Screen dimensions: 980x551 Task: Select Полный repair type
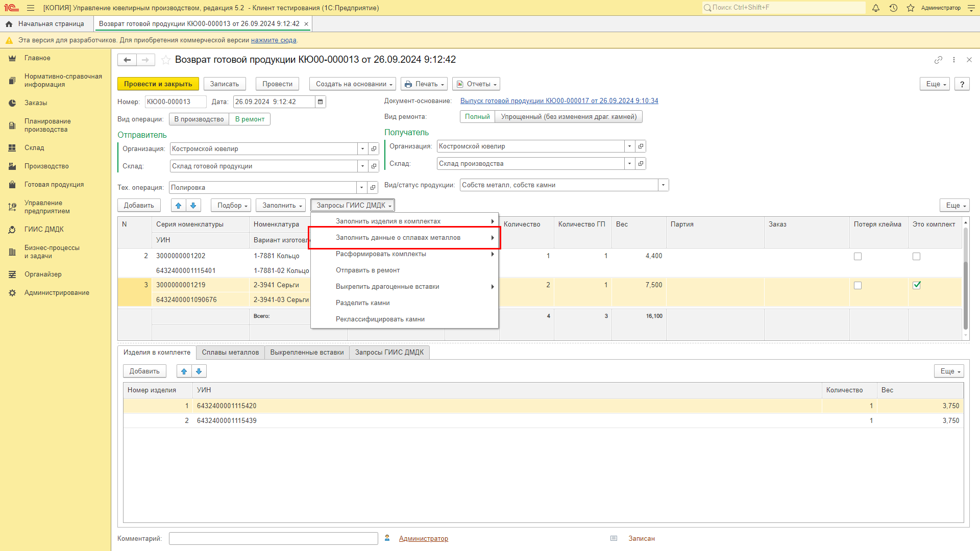477,117
